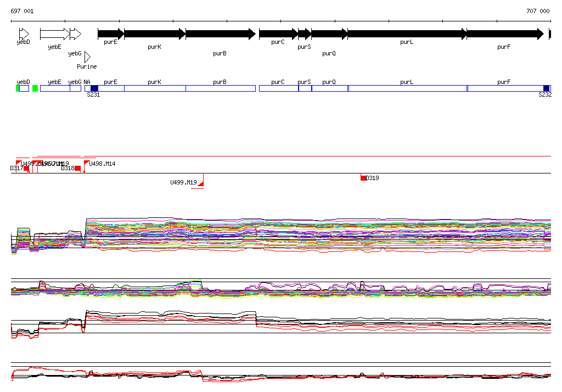This screenshot has width=562, height=392.
Task: Click the purS label in annotation track
Action: click(304, 82)
